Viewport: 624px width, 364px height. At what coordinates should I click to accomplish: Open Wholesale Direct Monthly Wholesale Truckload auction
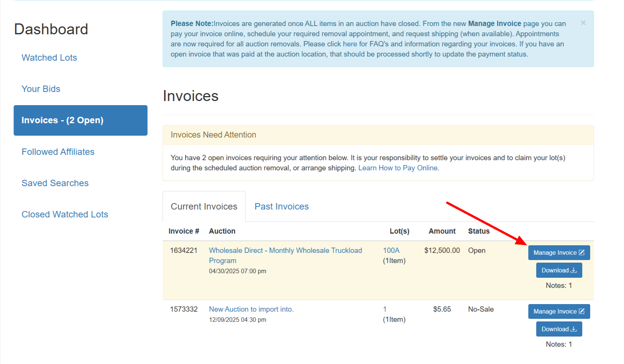tap(285, 251)
